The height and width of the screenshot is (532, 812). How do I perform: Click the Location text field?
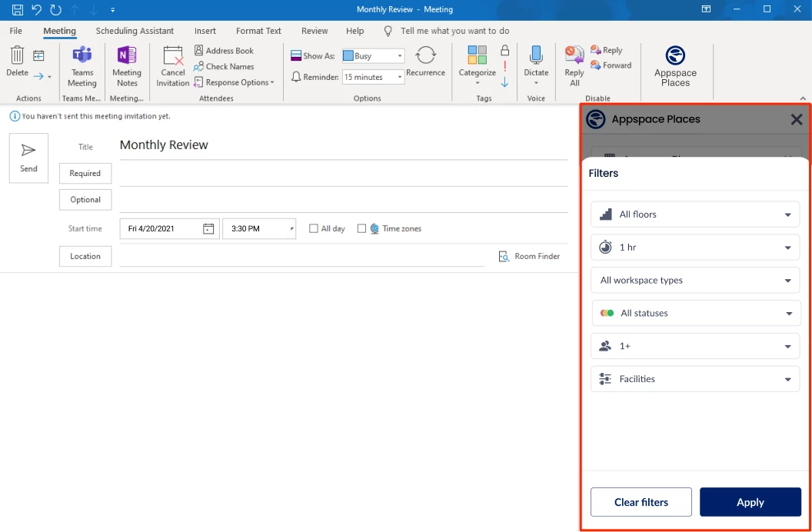click(x=302, y=256)
